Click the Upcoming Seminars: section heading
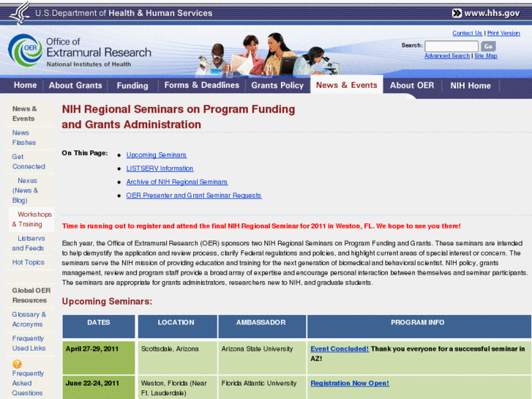The height and width of the screenshot is (399, 532). (107, 301)
